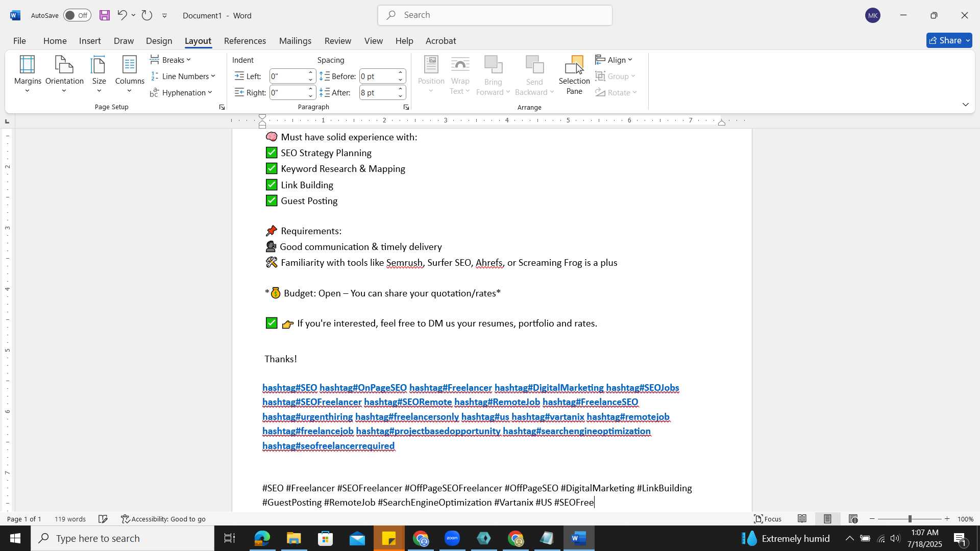Image resolution: width=980 pixels, height=551 pixels.
Task: Open Zoom app from taskbar
Action: [x=452, y=538]
